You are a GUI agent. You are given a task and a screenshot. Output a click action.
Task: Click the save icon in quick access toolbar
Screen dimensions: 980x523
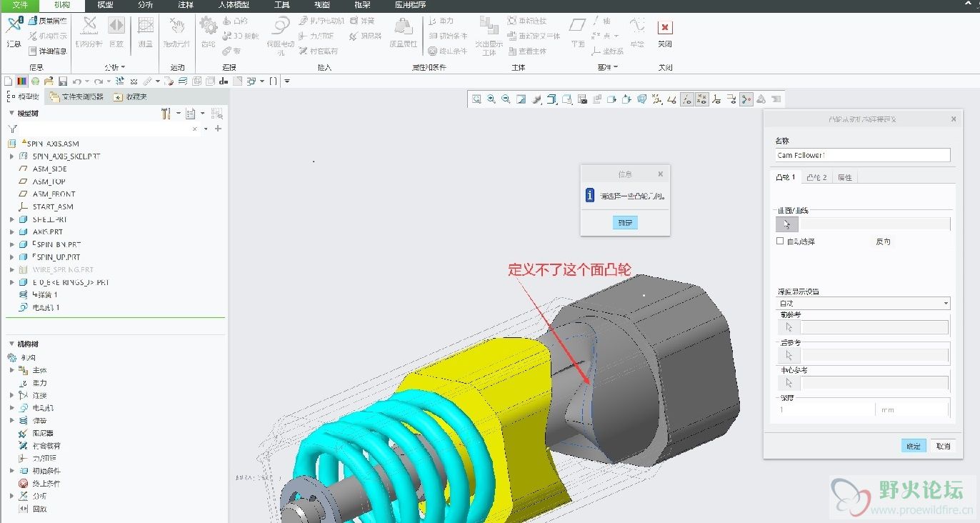point(63,81)
